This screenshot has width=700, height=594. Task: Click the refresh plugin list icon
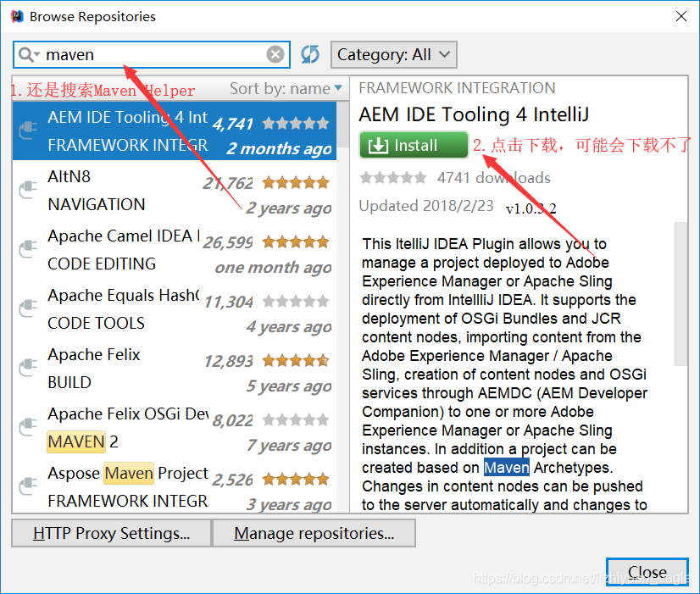[309, 53]
